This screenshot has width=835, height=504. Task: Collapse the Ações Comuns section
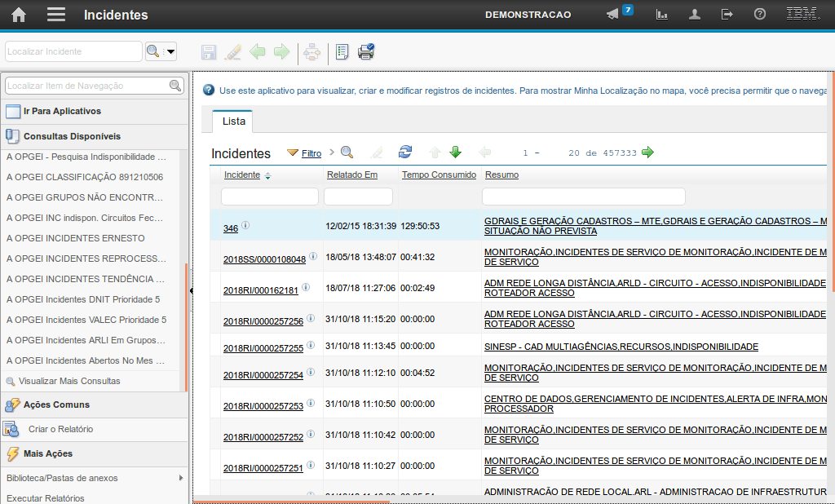[x=95, y=405]
